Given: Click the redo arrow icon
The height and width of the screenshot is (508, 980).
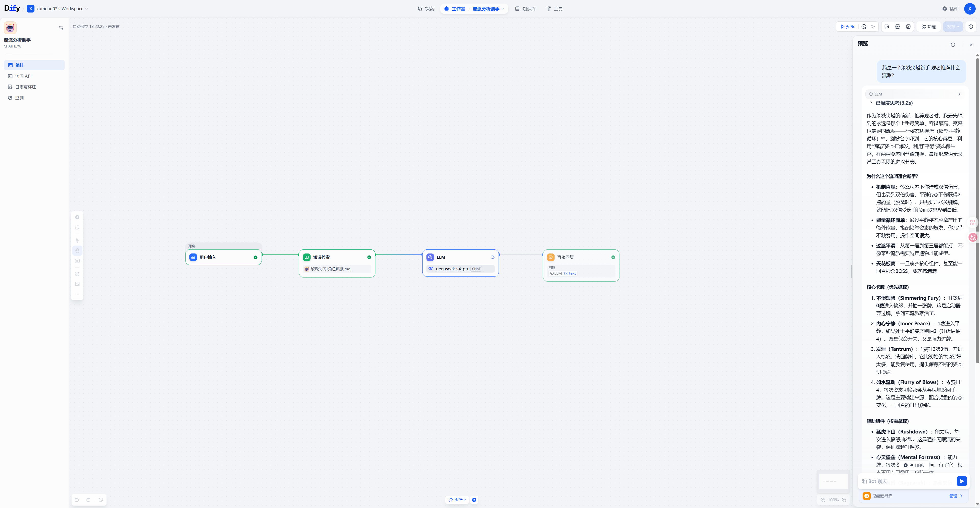Looking at the screenshot, I should 88,500.
